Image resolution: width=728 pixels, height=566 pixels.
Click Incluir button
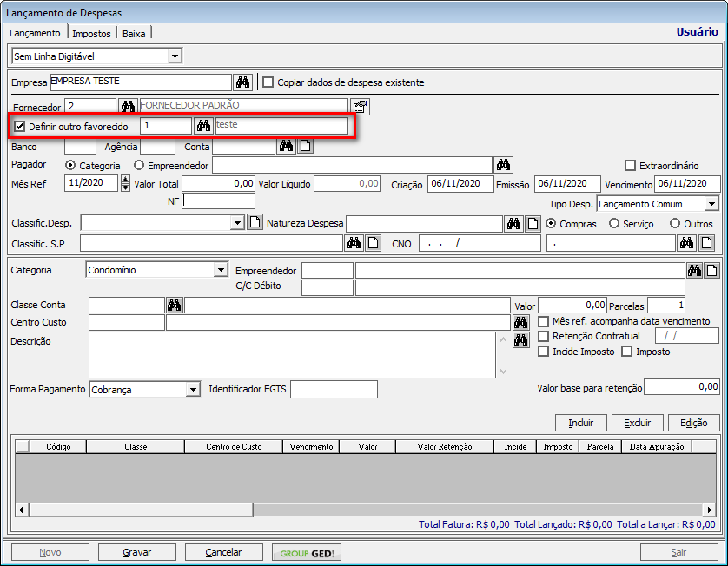point(581,423)
